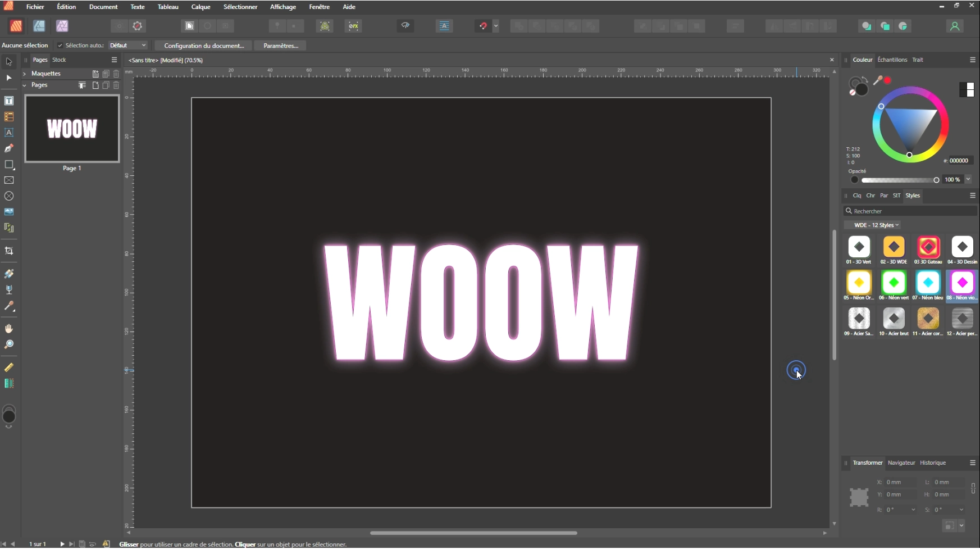
Task: Select the Pen tool
Action: [9, 148]
